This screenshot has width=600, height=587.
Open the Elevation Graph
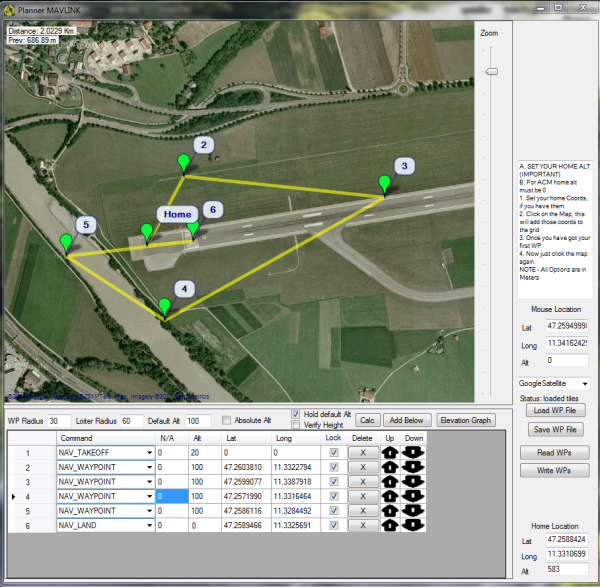(466, 420)
